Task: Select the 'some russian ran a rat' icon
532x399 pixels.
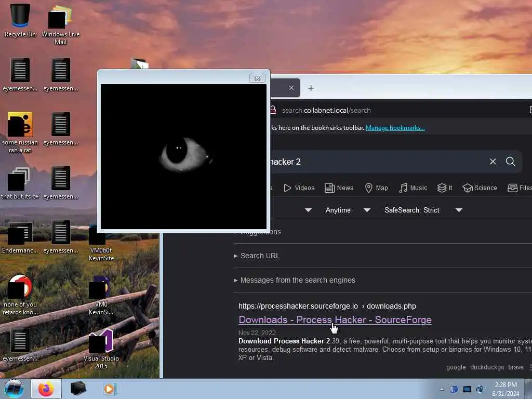Action: [20, 132]
